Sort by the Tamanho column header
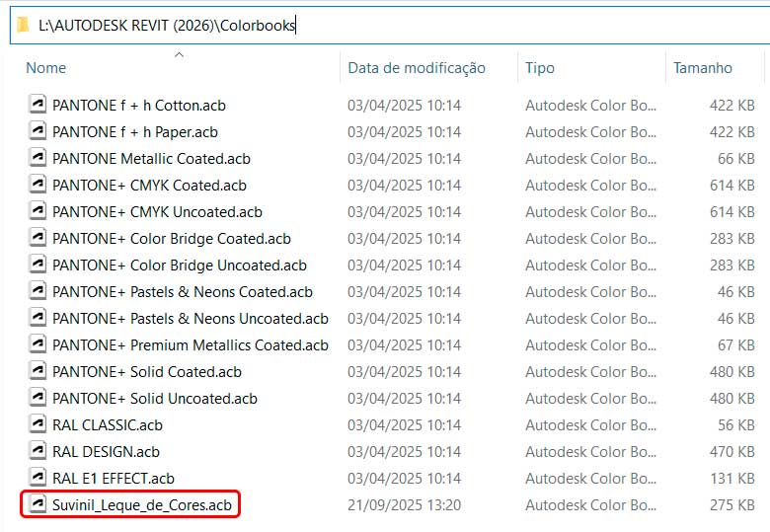This screenshot has height=532, width=770. 702,68
